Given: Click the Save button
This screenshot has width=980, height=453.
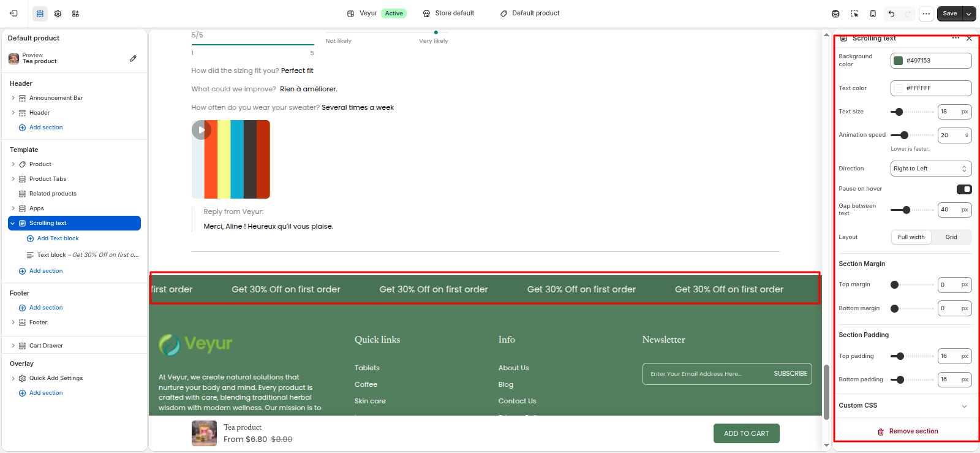Looking at the screenshot, I should (950, 13).
